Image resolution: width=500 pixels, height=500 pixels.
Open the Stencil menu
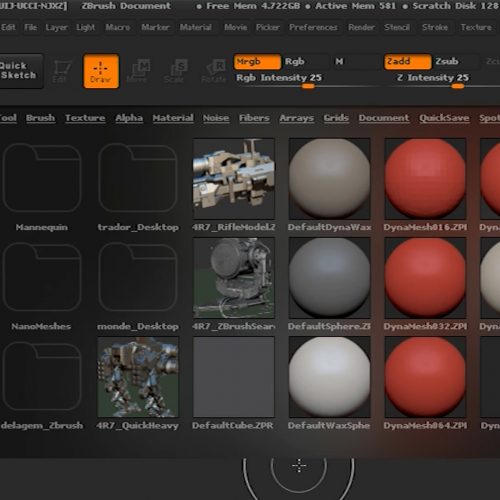click(397, 27)
